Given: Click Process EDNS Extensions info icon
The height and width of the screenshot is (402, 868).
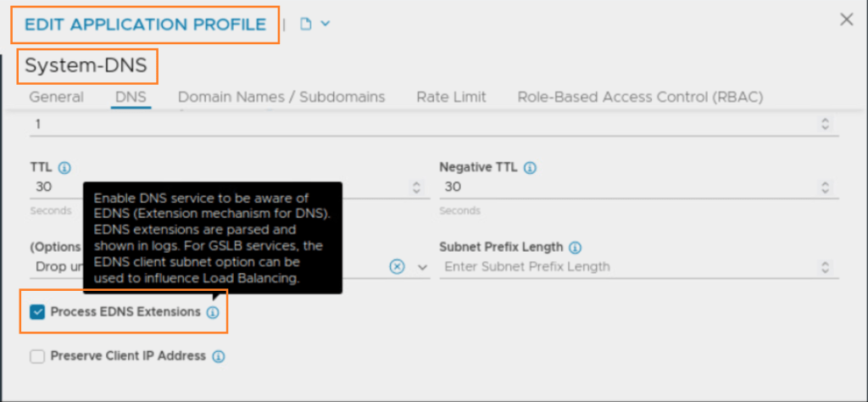Looking at the screenshot, I should click(x=213, y=312).
